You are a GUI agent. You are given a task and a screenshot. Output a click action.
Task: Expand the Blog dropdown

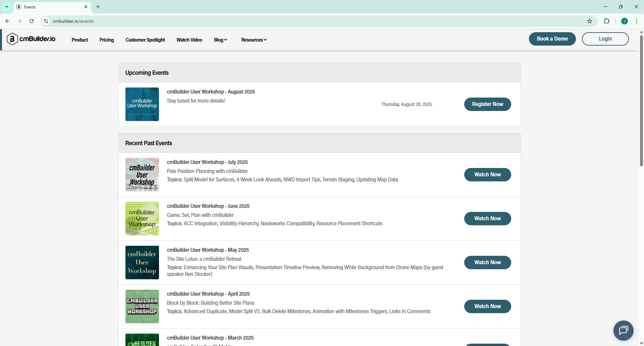[221, 40]
